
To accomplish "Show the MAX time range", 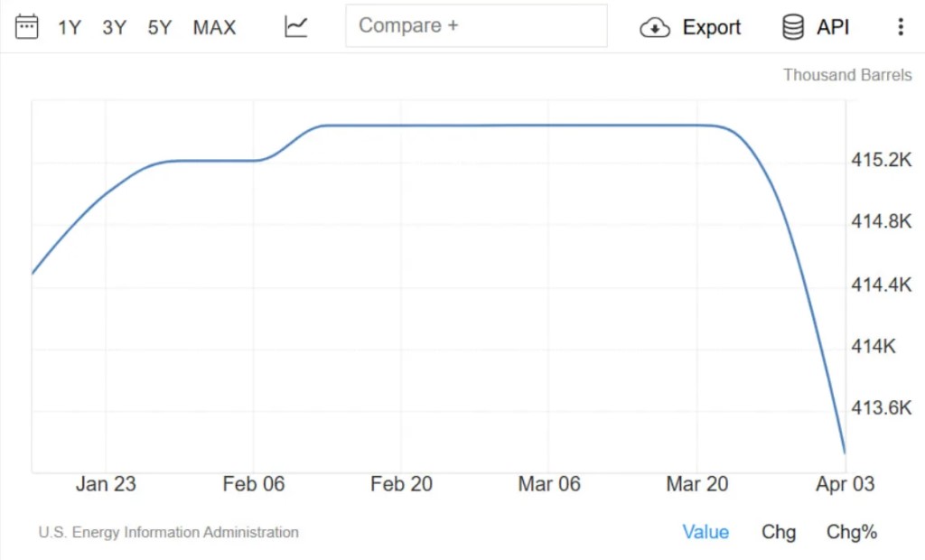I will pos(214,27).
